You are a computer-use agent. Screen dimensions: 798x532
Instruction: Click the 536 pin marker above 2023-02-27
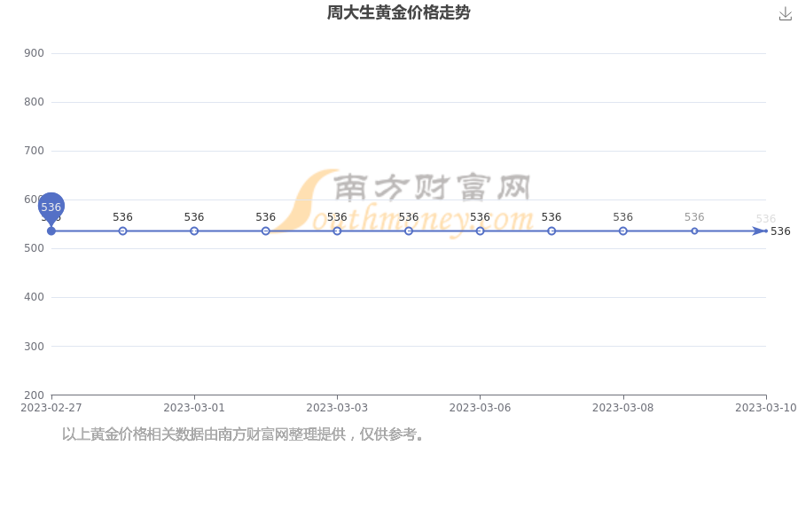(x=51, y=207)
